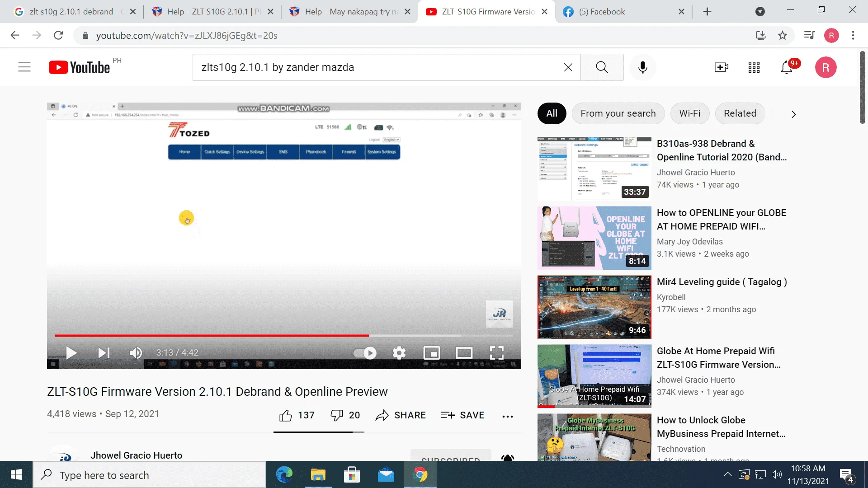Viewport: 868px width, 488px height.
Task: Click the address bar URL
Action: tap(187, 35)
